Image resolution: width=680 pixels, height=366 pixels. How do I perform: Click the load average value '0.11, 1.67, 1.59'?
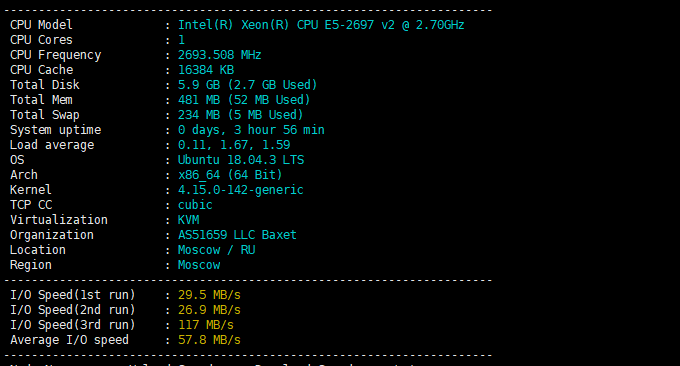click(x=234, y=145)
